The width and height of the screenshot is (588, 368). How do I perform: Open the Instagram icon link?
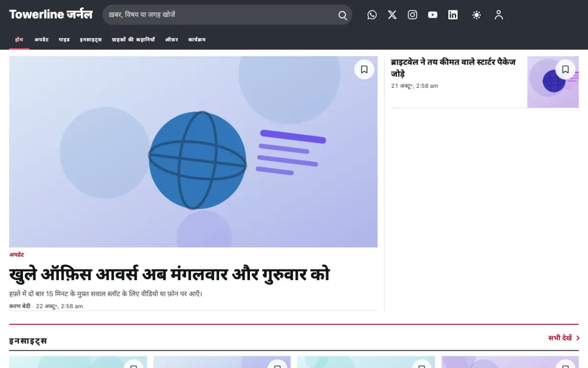[x=413, y=15]
